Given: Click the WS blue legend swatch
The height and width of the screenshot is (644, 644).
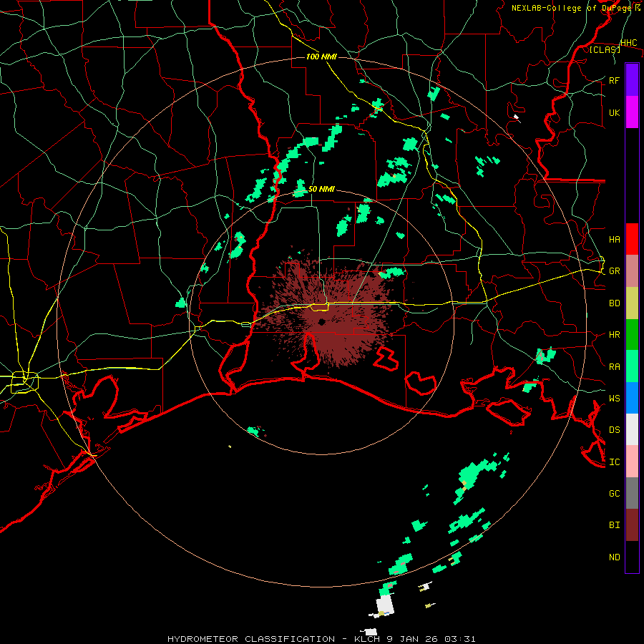Looking at the screenshot, I should [x=632, y=398].
